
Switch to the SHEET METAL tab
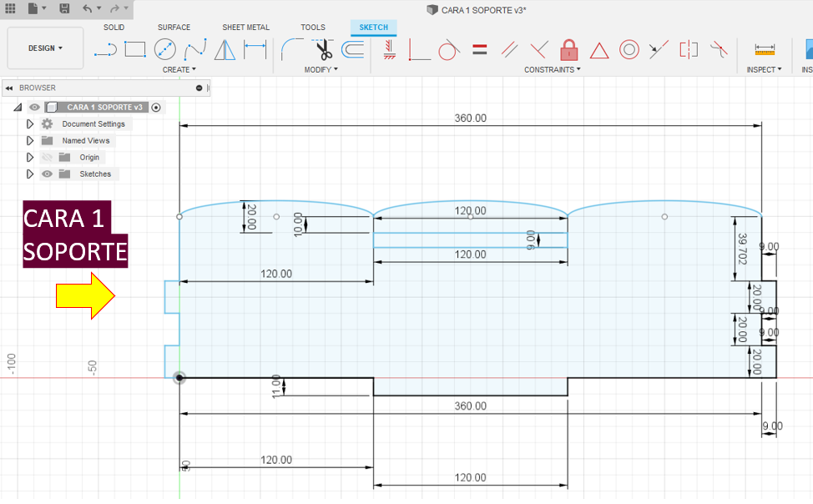[x=245, y=28]
